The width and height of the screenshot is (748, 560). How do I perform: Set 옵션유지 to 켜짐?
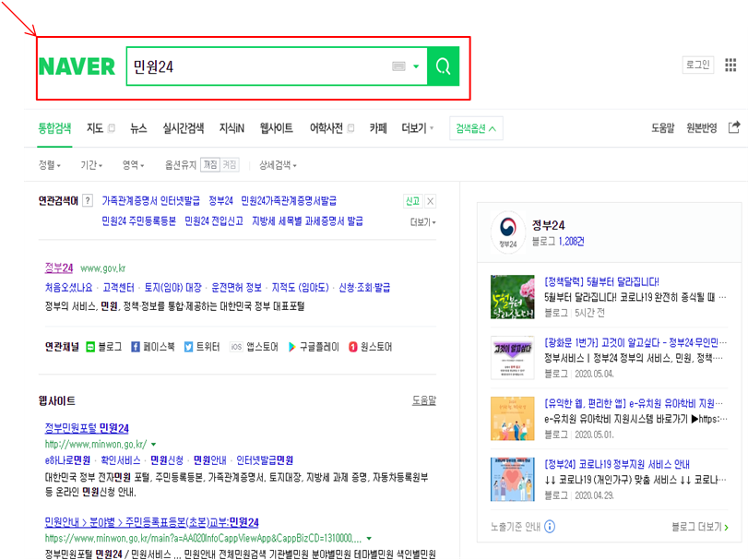pos(230,164)
